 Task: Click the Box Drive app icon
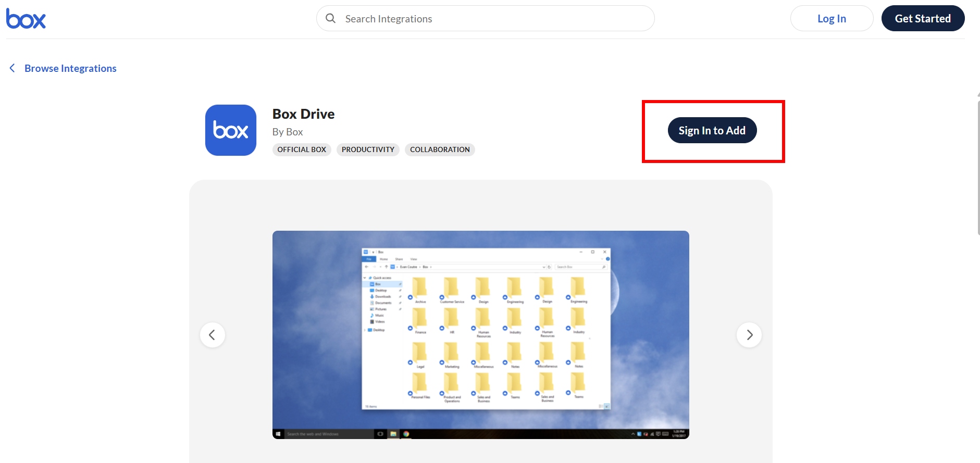pyautogui.click(x=231, y=130)
